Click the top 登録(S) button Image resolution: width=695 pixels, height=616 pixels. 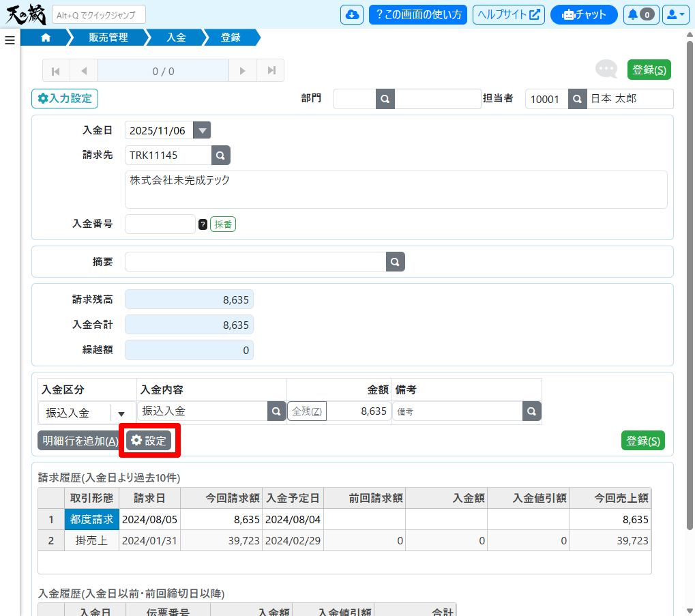click(649, 70)
